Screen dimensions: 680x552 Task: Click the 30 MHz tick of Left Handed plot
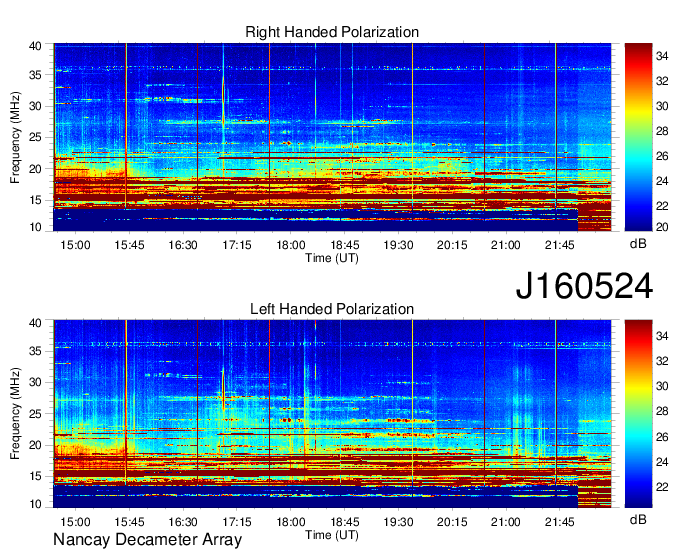click(35, 382)
